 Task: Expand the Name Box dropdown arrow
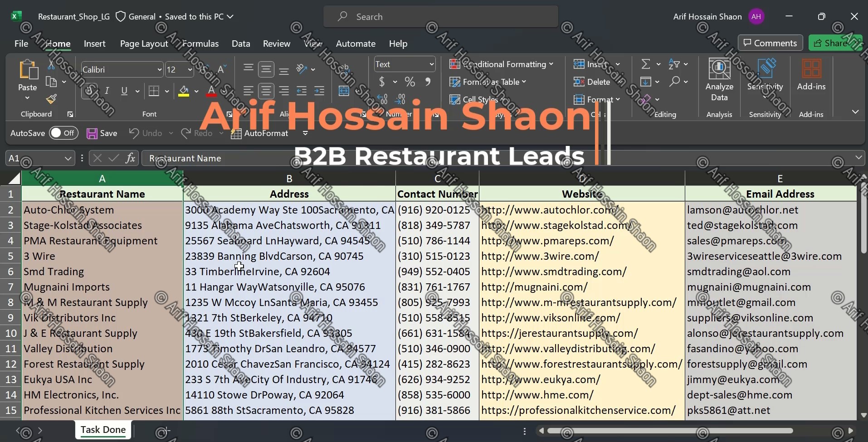coord(68,159)
